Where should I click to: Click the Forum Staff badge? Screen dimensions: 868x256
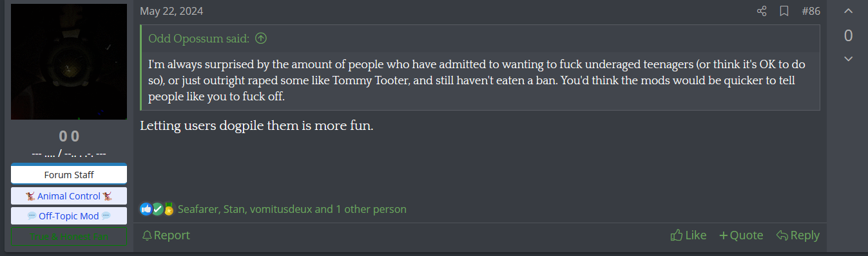pos(69,174)
